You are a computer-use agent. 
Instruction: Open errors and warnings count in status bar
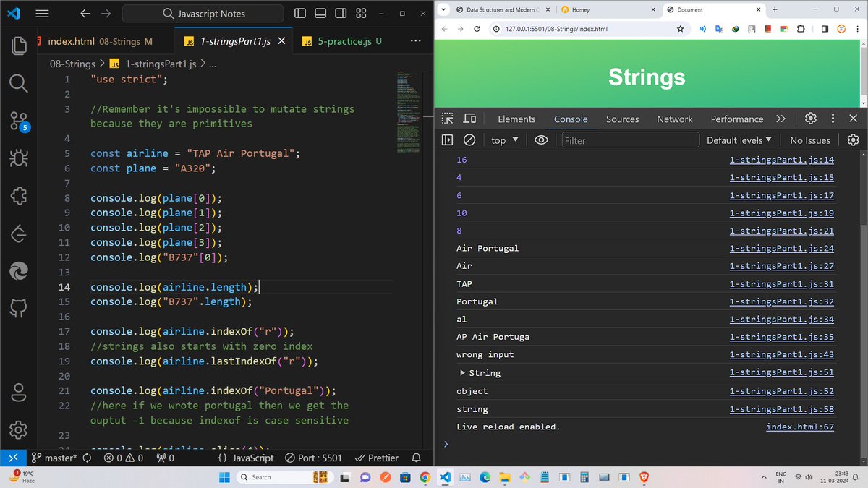[124, 458]
